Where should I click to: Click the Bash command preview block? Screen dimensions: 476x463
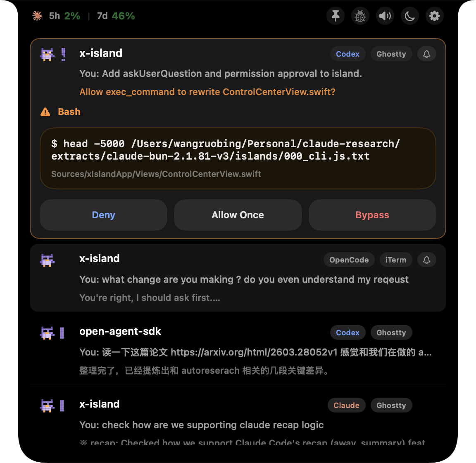(238, 158)
